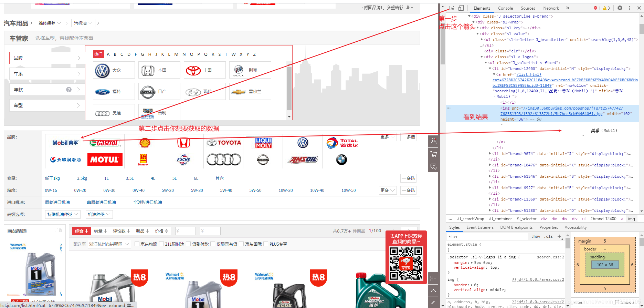Select the Liqui Moly brand logo
Image resolution: width=644 pixels, height=308 pixels.
pyautogui.click(x=263, y=143)
